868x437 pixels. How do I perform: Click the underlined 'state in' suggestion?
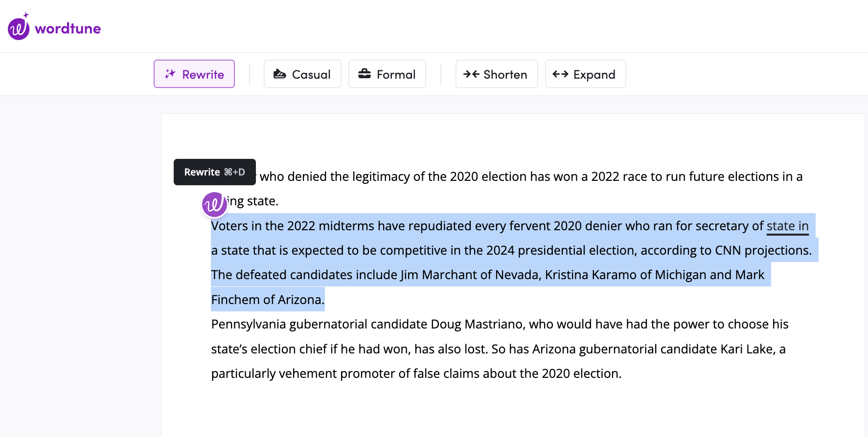(x=787, y=226)
